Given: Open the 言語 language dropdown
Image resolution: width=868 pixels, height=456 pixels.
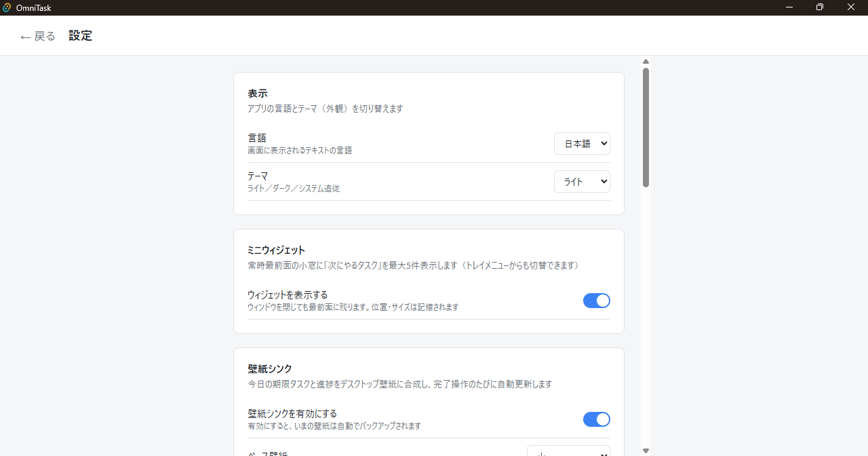Looking at the screenshot, I should (x=582, y=144).
